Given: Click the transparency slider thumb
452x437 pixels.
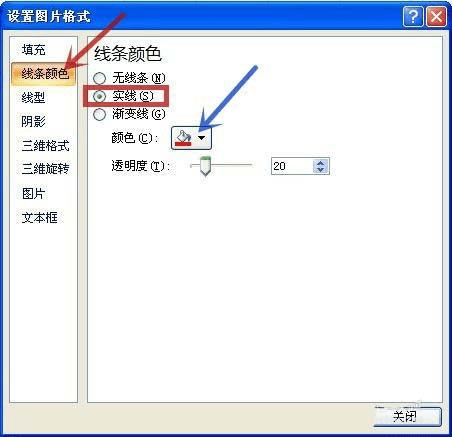Looking at the screenshot, I should [205, 166].
